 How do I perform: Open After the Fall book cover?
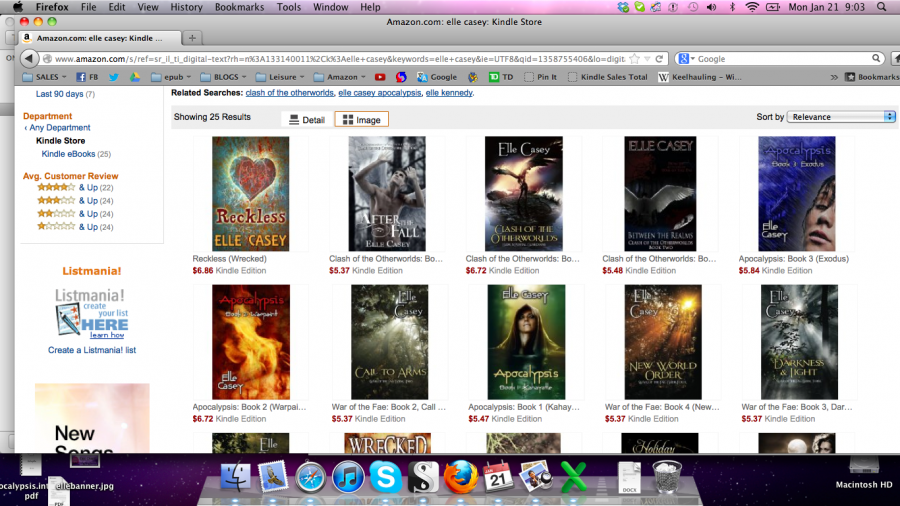(387, 193)
